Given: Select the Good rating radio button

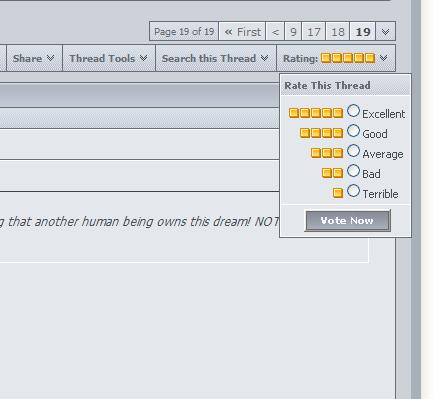Looking at the screenshot, I should 353,131.
